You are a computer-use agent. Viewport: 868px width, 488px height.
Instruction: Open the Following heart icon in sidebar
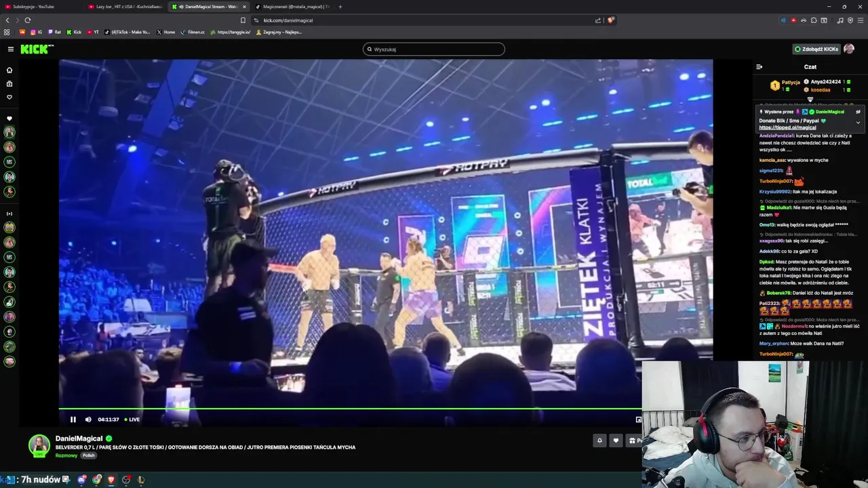click(9, 97)
